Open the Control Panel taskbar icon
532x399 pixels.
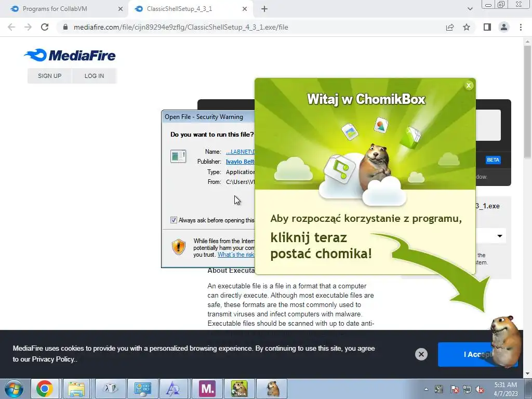click(x=142, y=389)
